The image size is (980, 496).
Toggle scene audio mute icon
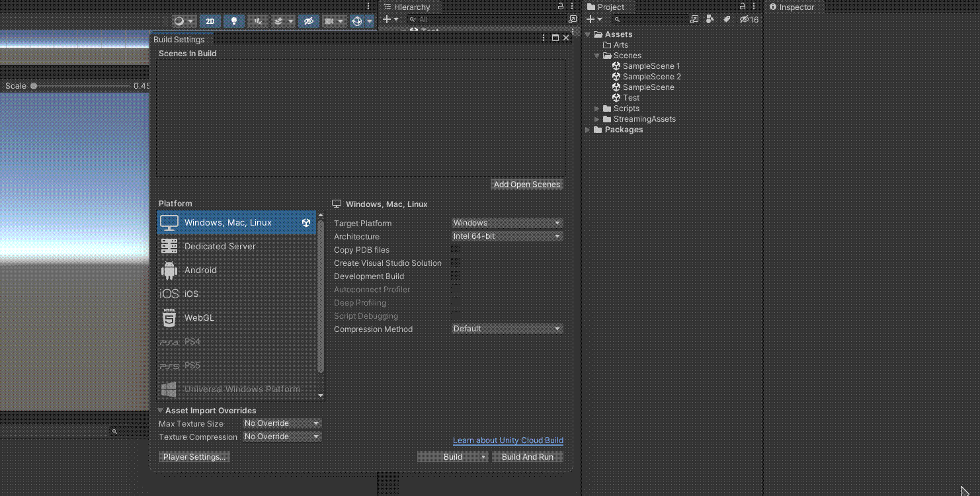pyautogui.click(x=258, y=21)
